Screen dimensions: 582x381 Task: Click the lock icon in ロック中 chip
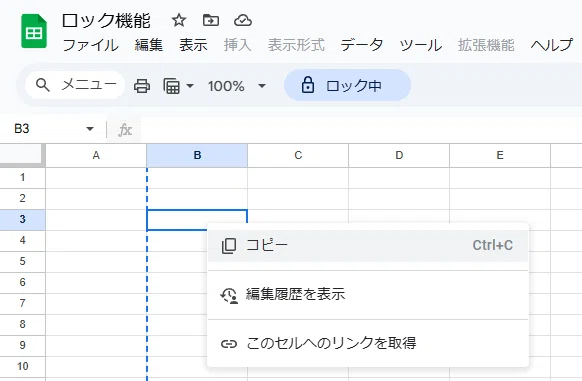coord(308,85)
